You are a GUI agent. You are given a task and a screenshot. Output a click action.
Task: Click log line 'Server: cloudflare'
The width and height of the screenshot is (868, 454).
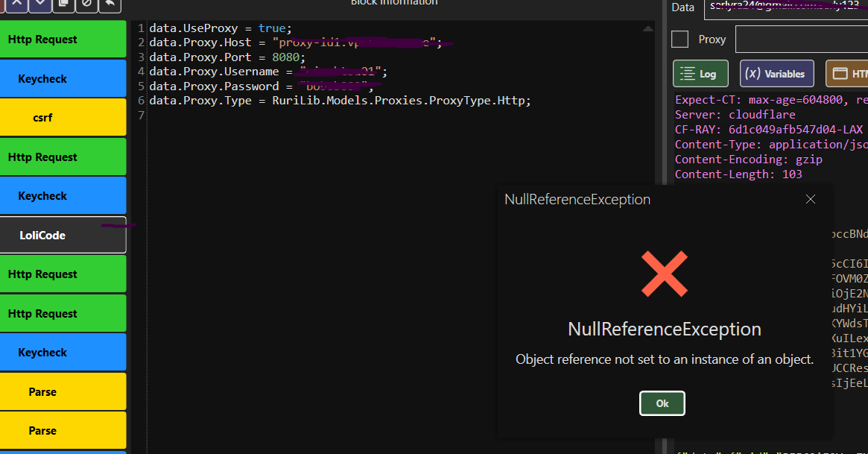[x=735, y=115]
